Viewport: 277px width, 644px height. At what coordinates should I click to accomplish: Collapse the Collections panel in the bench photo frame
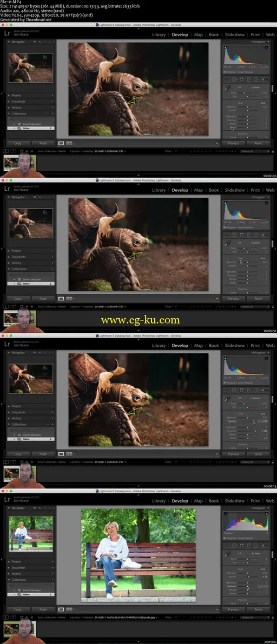click(x=9, y=580)
